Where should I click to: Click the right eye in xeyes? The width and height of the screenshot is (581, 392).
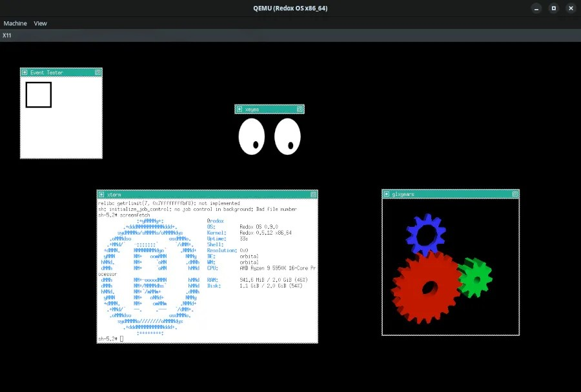pyautogui.click(x=287, y=135)
